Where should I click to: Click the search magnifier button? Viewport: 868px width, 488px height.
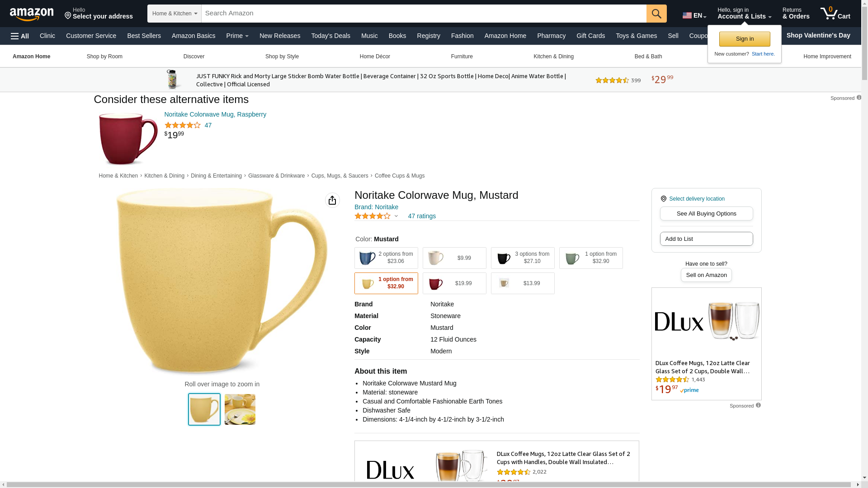[656, 14]
